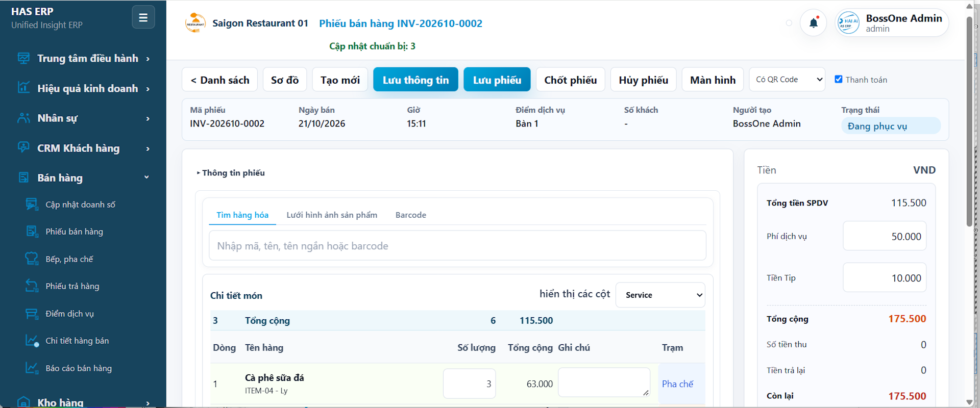The width and height of the screenshot is (980, 408).
Task: Click the Phí dịch vụ amount field
Action: point(885,236)
